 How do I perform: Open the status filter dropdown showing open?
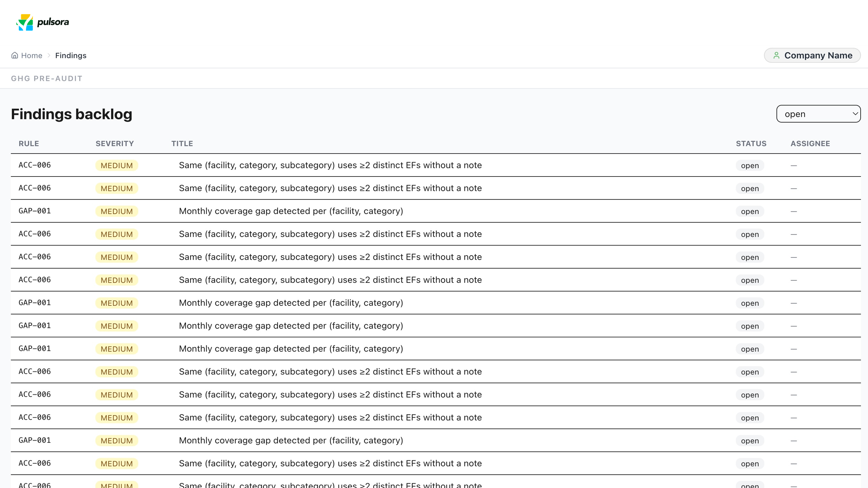click(x=818, y=114)
